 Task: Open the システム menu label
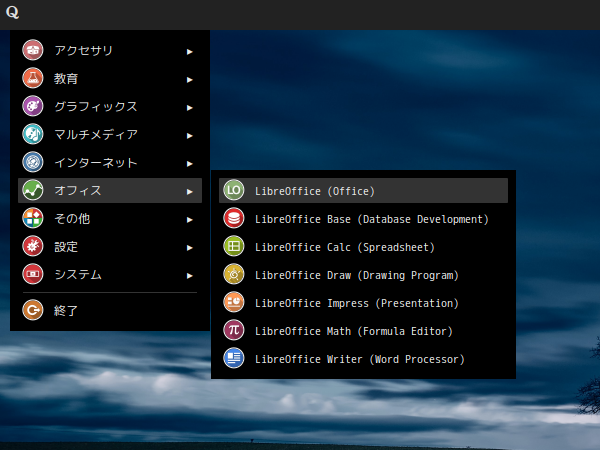pos(78,274)
